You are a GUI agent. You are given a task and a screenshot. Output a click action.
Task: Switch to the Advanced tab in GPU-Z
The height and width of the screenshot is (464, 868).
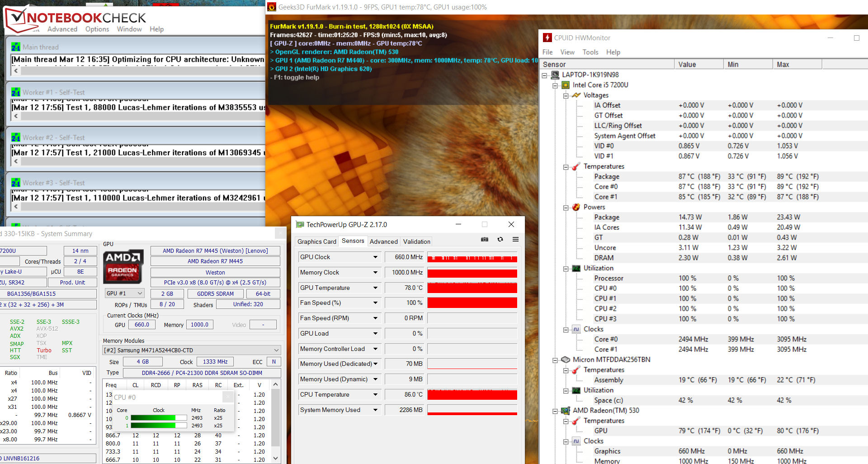(384, 241)
